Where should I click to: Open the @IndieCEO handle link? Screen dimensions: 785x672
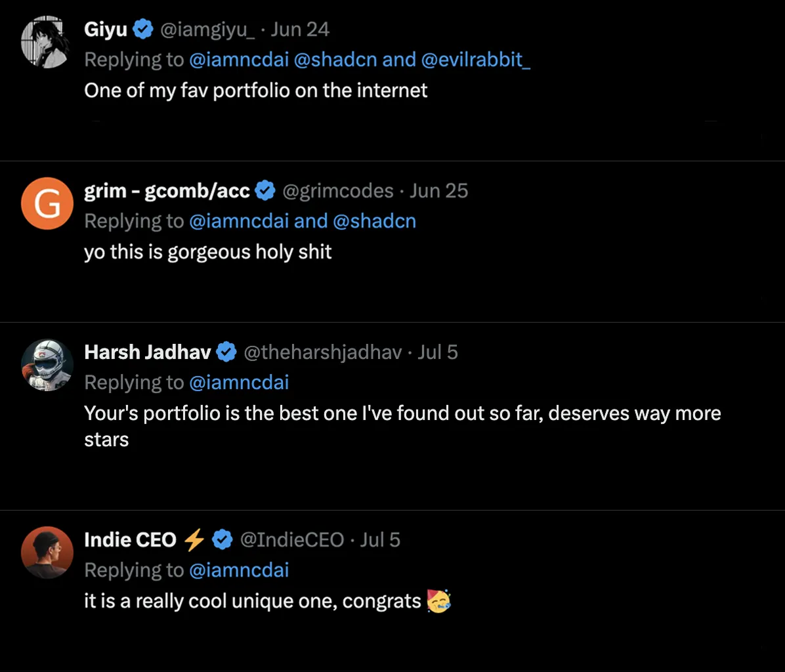(x=291, y=540)
